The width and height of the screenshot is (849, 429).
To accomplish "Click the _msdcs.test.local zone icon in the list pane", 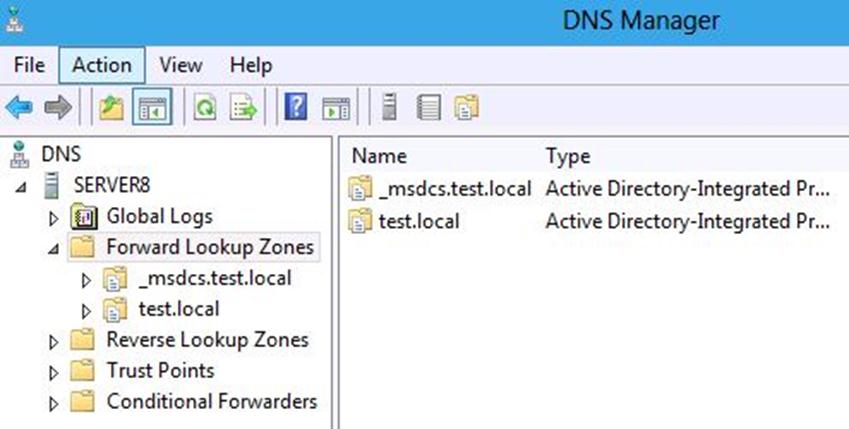I will click(360, 188).
